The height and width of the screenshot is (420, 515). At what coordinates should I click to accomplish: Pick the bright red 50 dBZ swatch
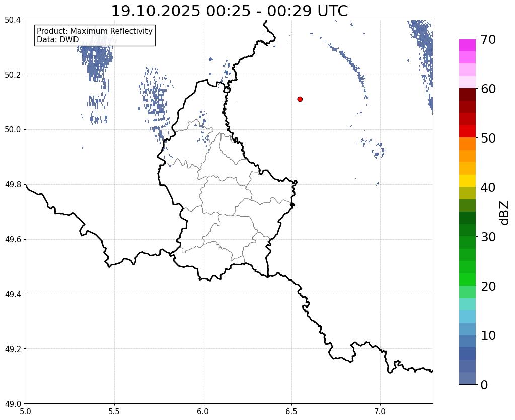(467, 131)
